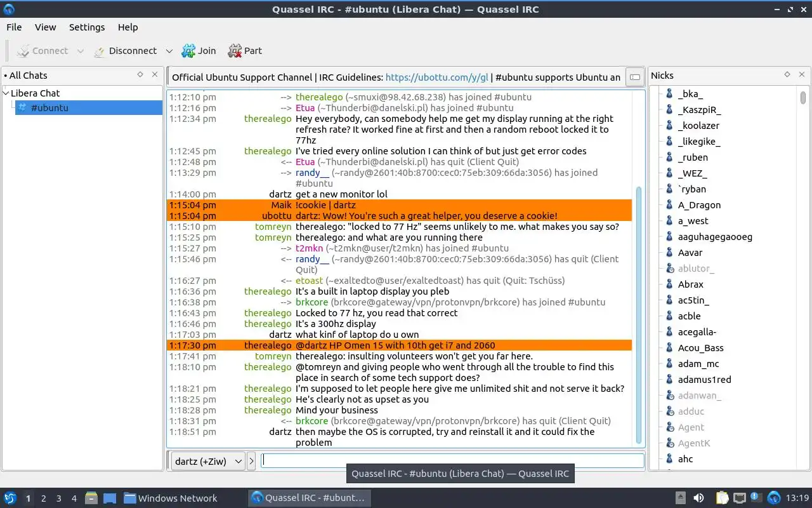Select nick acble in the list
This screenshot has width=812, height=508.
pyautogui.click(x=689, y=316)
